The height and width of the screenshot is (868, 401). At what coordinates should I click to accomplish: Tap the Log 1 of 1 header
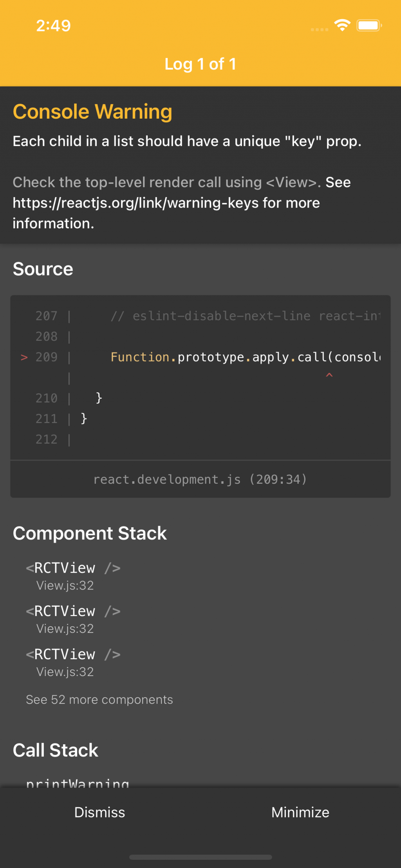coord(200,64)
